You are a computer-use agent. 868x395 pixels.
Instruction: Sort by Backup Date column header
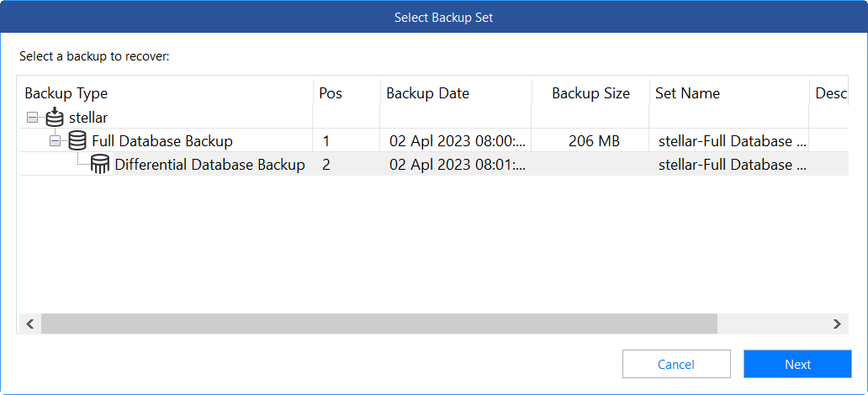pos(456,93)
